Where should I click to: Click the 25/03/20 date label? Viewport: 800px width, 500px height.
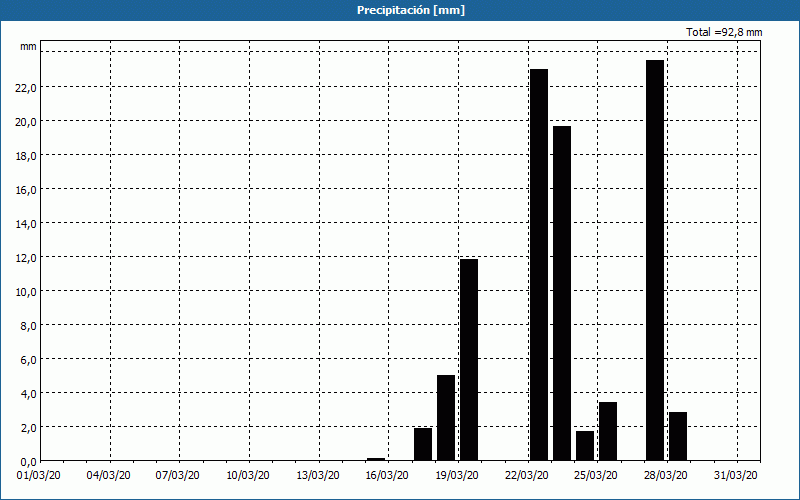tap(596, 476)
